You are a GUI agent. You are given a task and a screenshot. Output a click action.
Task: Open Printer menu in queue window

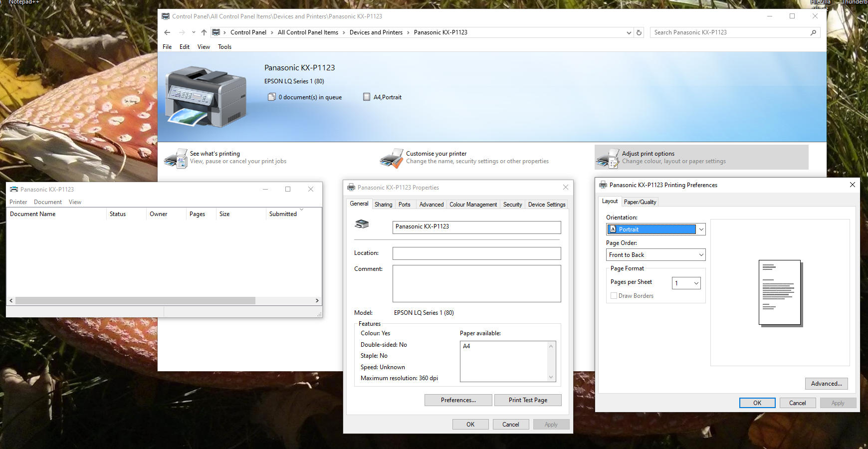click(18, 202)
